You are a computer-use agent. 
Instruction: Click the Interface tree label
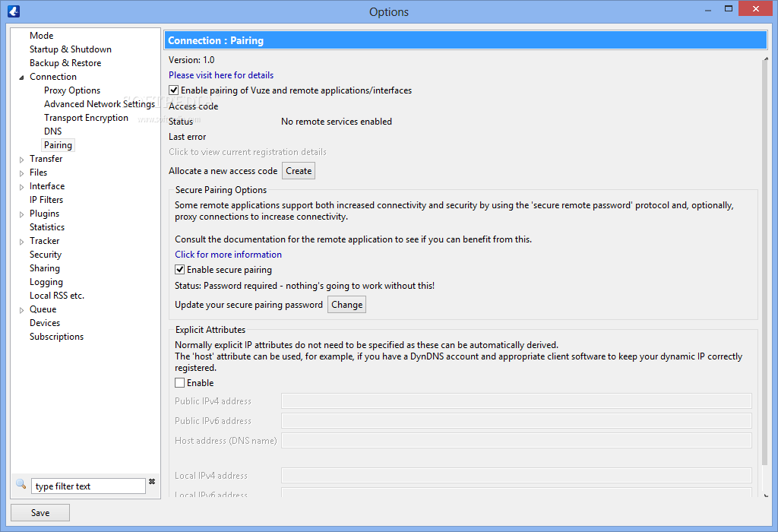[x=47, y=186]
